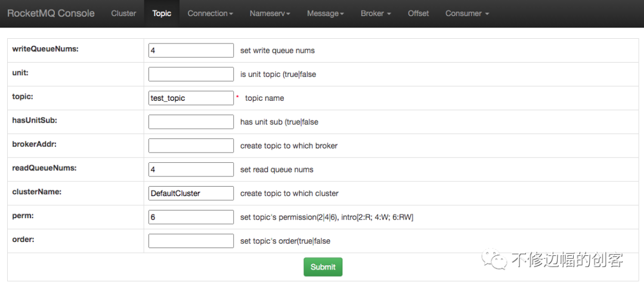The image size is (644, 288).
Task: Open the Consumer dropdown menu
Action: tap(467, 13)
